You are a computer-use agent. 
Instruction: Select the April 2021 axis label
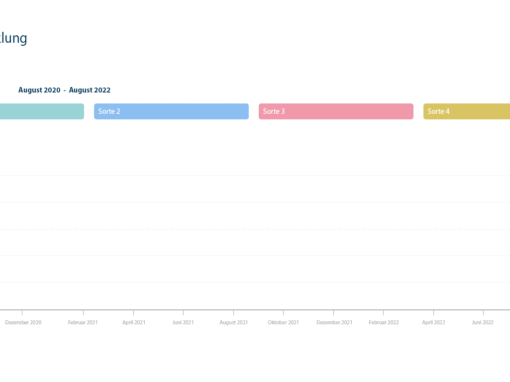134,322
